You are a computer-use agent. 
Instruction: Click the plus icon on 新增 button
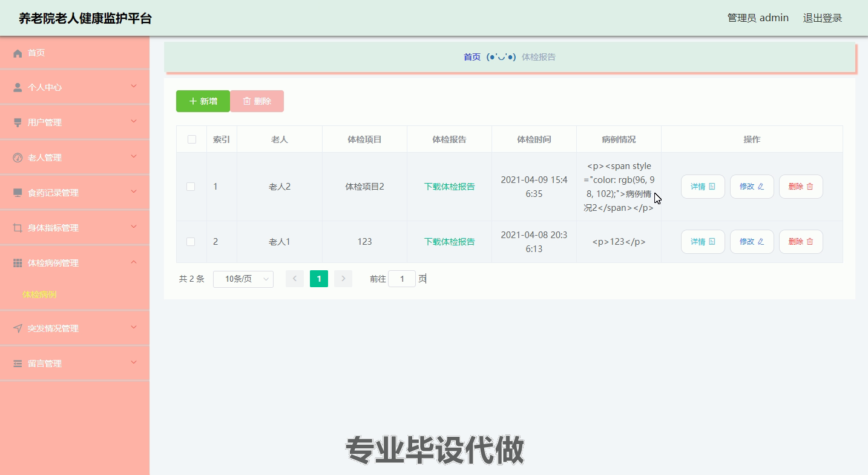pos(193,101)
